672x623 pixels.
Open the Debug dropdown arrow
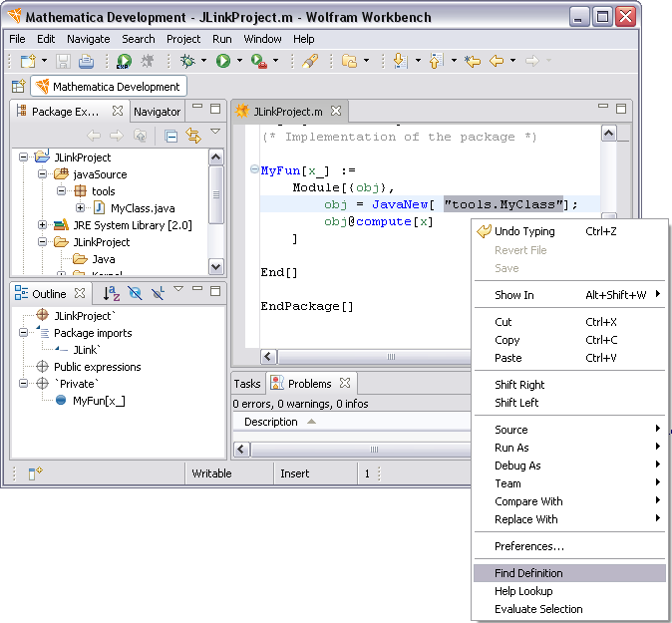pos(204,61)
